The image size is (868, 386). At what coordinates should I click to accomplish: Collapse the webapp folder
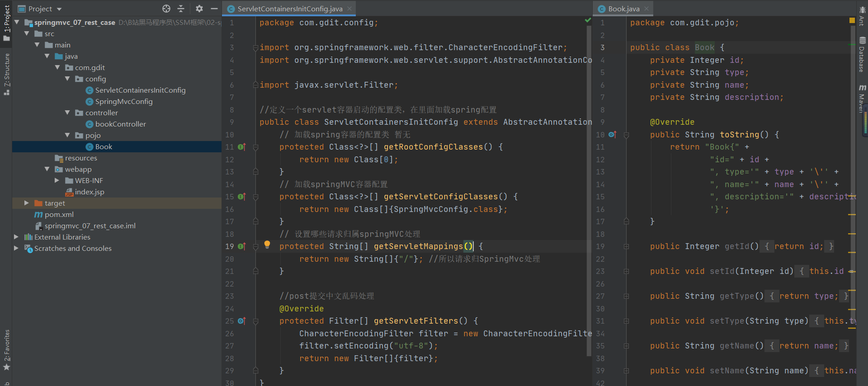click(x=47, y=169)
